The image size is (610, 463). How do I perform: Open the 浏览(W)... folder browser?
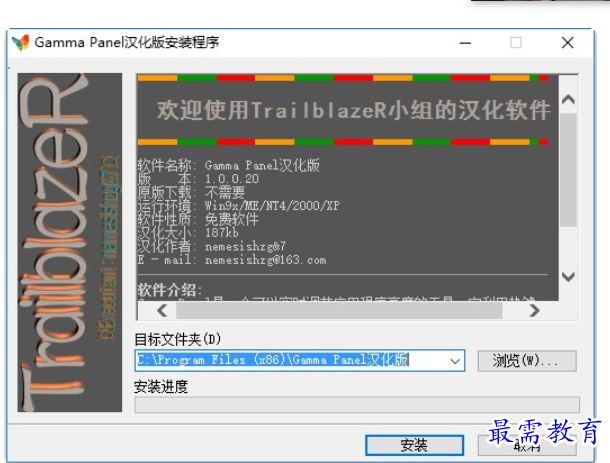pyautogui.click(x=527, y=361)
